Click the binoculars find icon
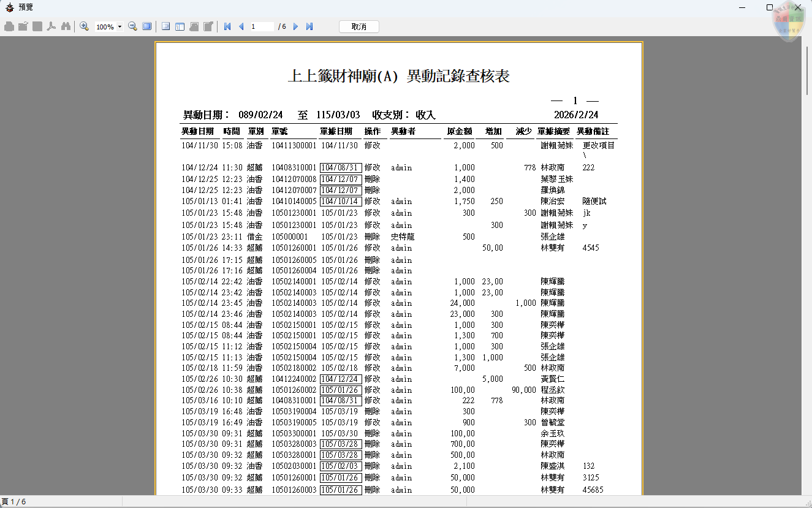The width and height of the screenshot is (812, 508). 66,26
